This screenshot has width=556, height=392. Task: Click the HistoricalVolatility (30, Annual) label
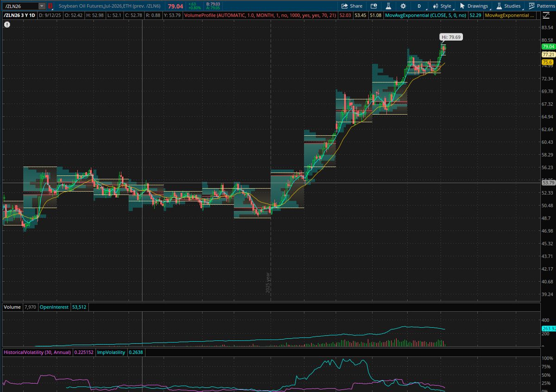(37, 352)
